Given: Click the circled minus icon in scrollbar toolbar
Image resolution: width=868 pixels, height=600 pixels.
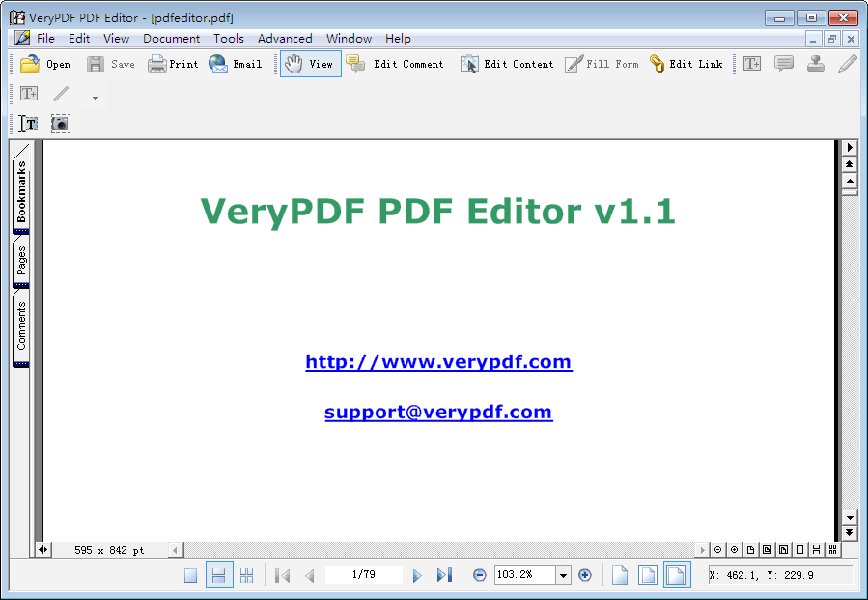Looking at the screenshot, I should (718, 550).
